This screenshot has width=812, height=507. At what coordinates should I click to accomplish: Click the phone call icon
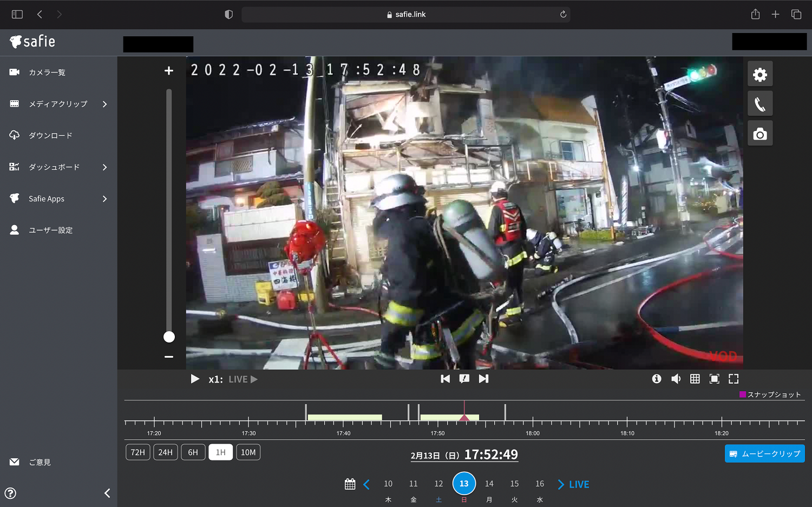tap(759, 104)
